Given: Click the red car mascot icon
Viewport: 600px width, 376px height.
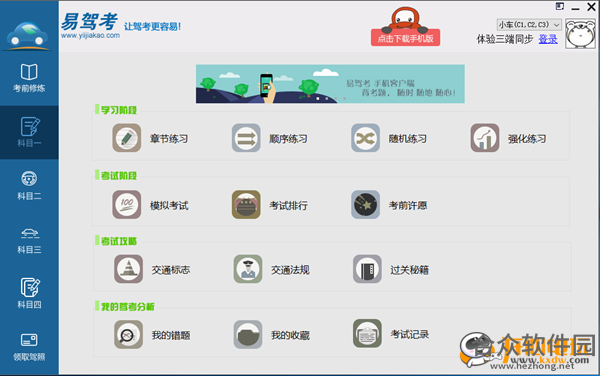Looking at the screenshot, I should (x=405, y=19).
